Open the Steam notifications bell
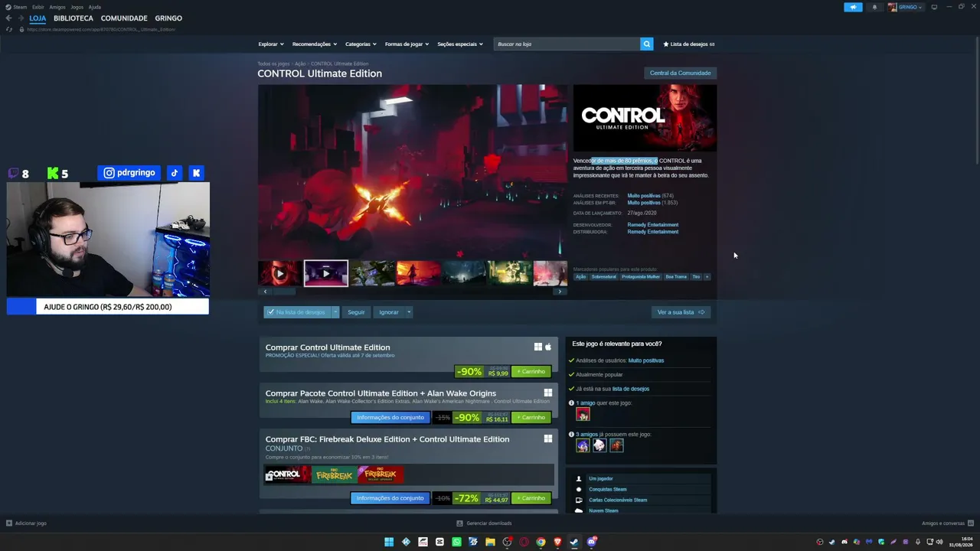 point(874,7)
